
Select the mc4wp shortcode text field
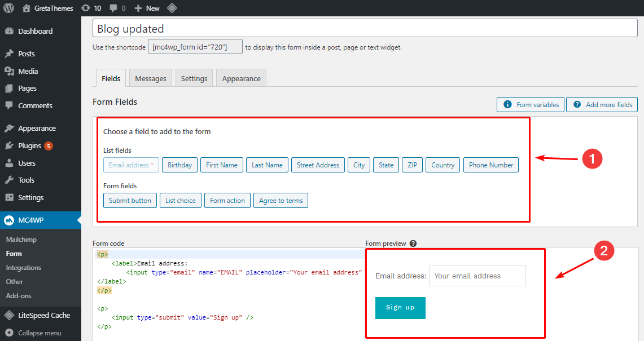pyautogui.click(x=195, y=47)
